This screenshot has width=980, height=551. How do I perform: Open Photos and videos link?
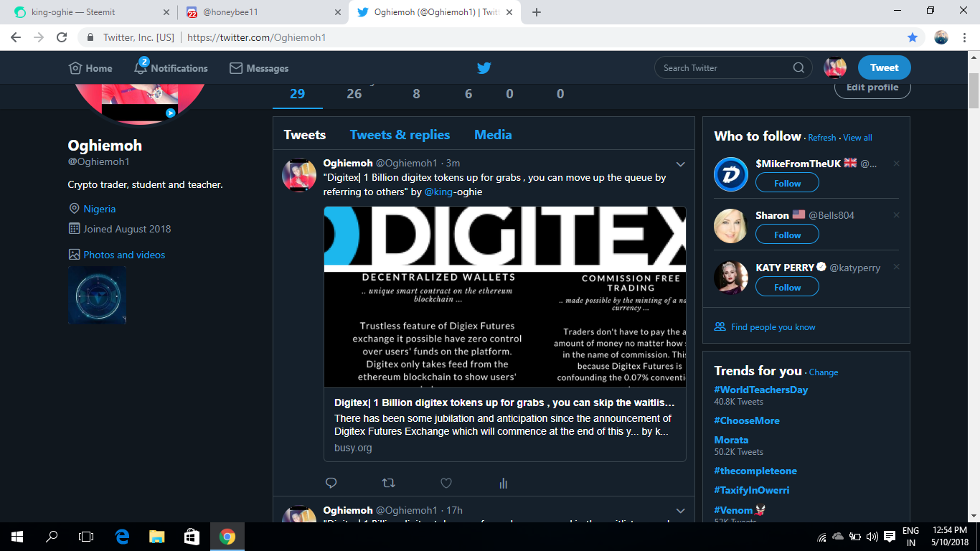124,255
